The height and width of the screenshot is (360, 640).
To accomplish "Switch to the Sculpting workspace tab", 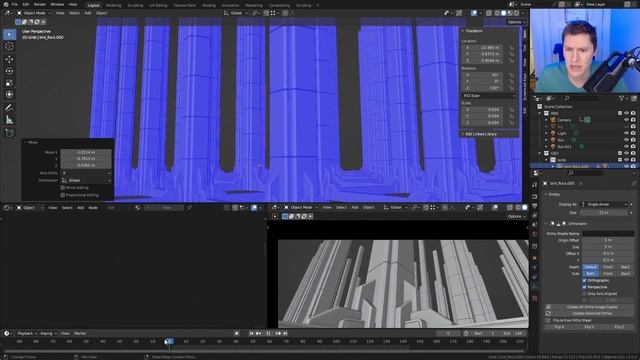I will coord(135,5).
